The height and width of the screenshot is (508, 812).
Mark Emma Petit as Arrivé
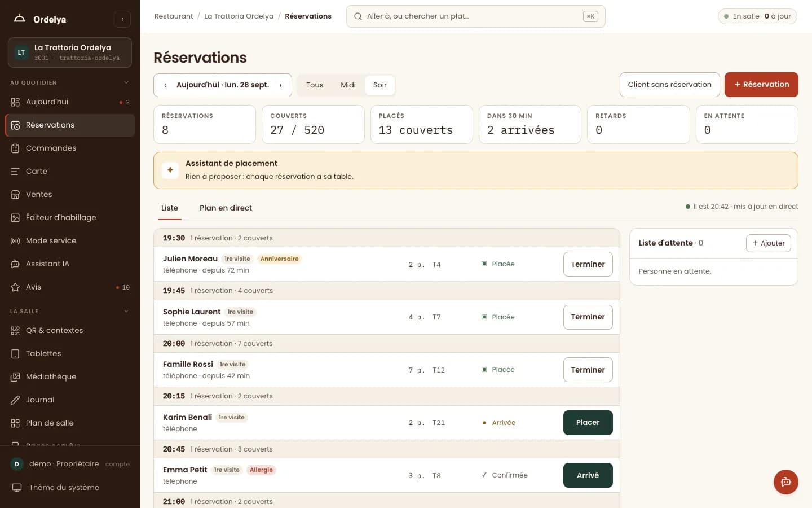coord(588,475)
